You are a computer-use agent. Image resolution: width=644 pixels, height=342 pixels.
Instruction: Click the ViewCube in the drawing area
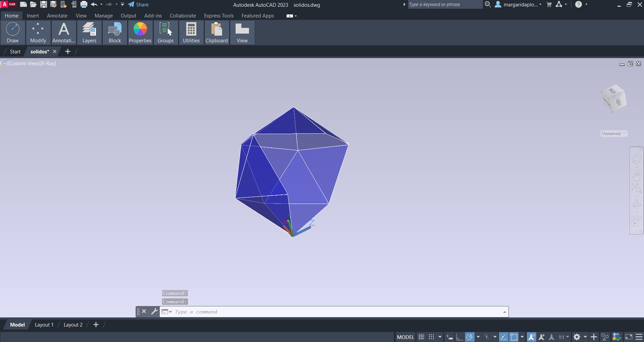(614, 98)
